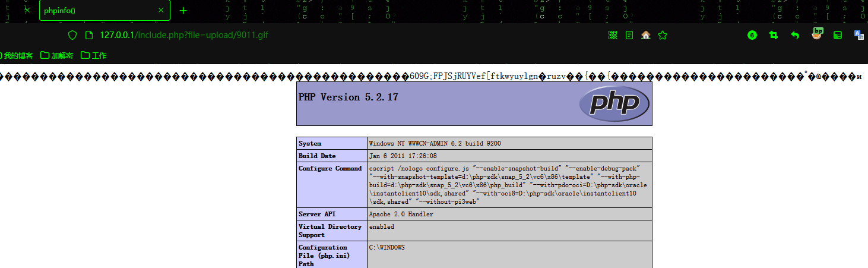The width and height of the screenshot is (868, 268).
Task: Open the 我的博客 bookmark folder
Action: click(18, 55)
